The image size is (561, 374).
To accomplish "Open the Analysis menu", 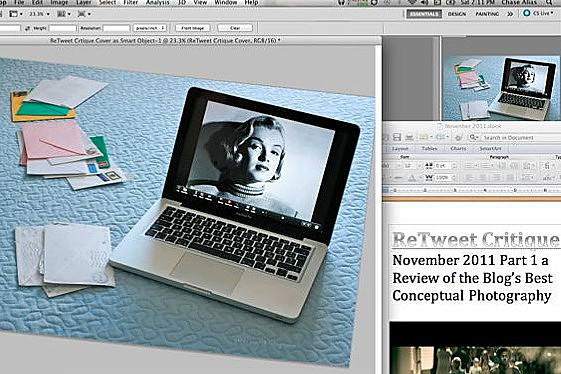I will [158, 3].
